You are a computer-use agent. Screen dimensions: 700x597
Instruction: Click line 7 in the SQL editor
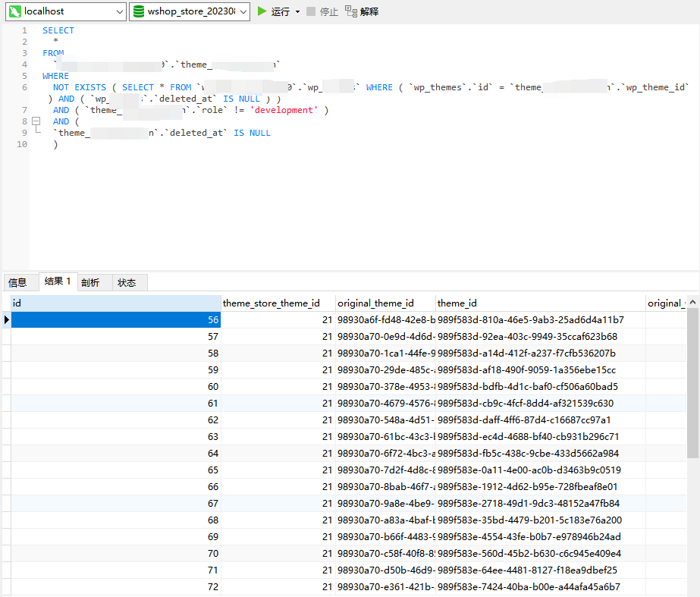click(190, 110)
